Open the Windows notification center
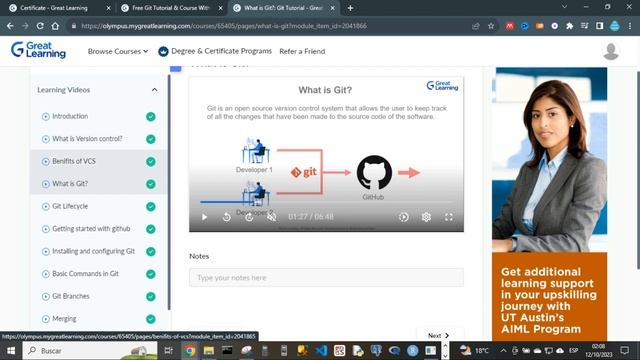This screenshot has width=640, height=360. pyautogui.click(x=624, y=350)
